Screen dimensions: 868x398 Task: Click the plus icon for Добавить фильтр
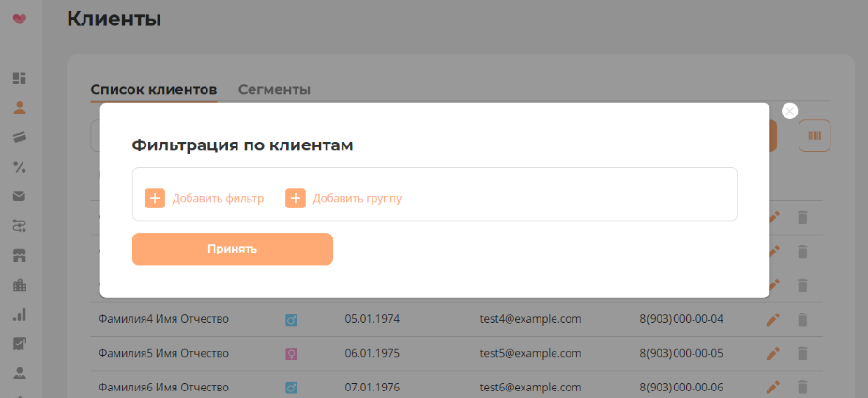tap(155, 198)
